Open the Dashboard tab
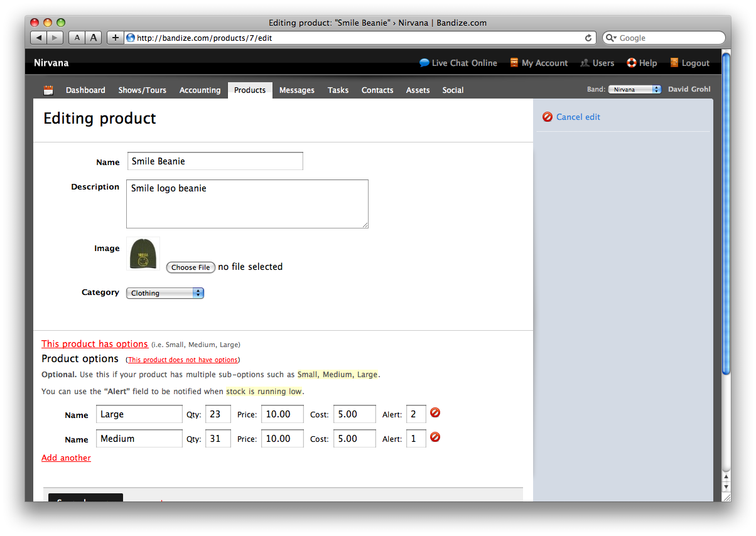The width and height of the screenshot is (756, 536). click(85, 90)
